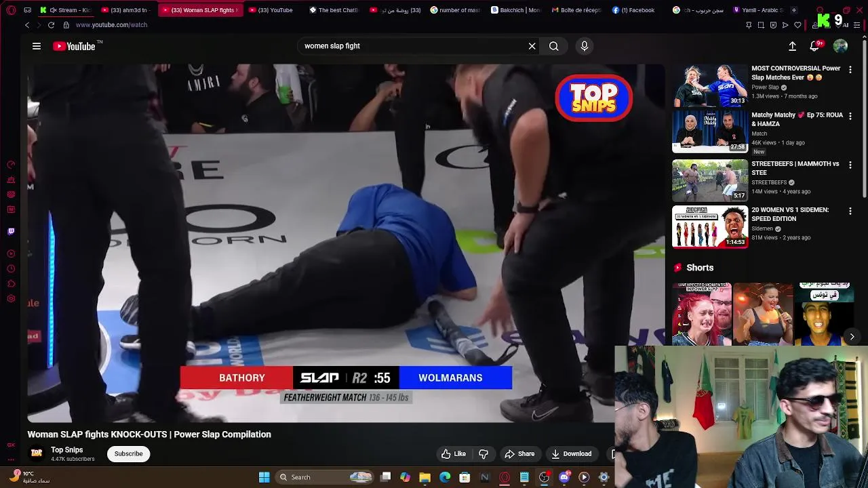Open the Top Snips channel name link
The width and height of the screenshot is (868, 488).
66,450
